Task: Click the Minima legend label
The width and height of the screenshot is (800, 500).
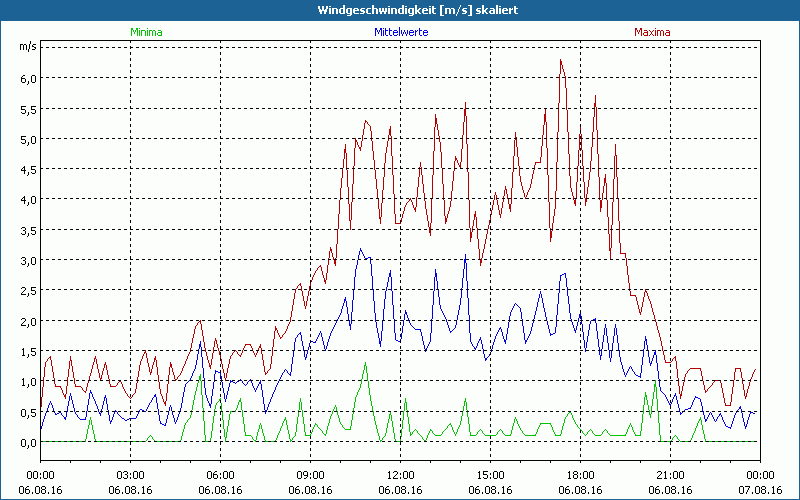Action: click(x=145, y=32)
